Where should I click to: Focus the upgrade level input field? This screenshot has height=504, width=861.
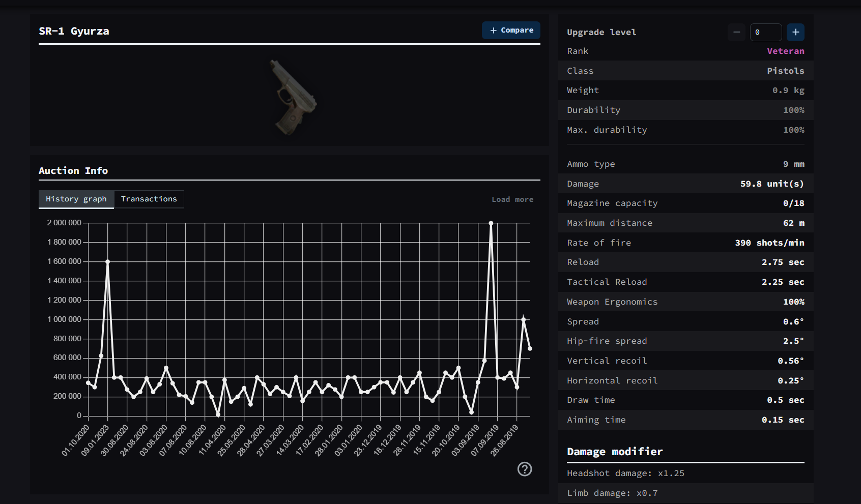[x=766, y=32]
